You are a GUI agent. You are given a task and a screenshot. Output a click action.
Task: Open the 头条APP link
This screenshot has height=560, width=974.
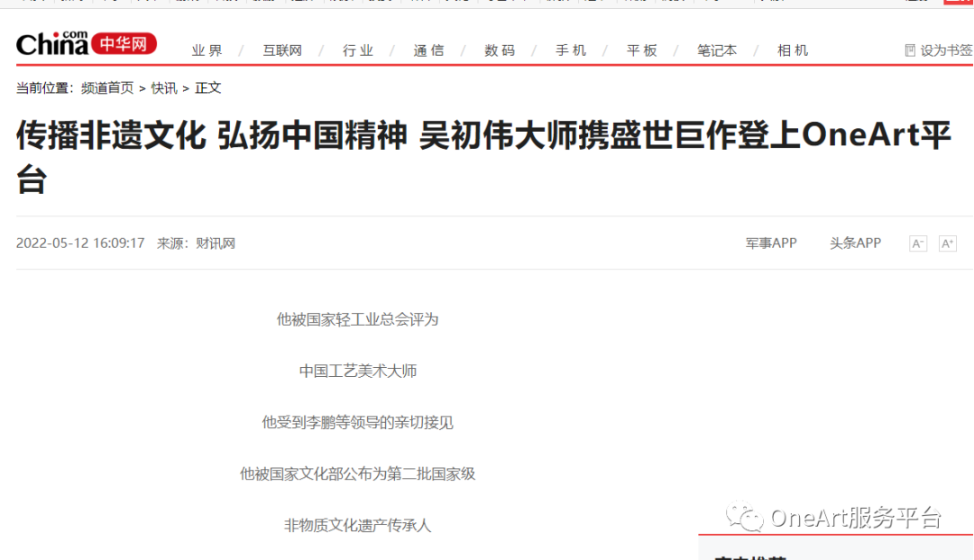click(x=855, y=243)
